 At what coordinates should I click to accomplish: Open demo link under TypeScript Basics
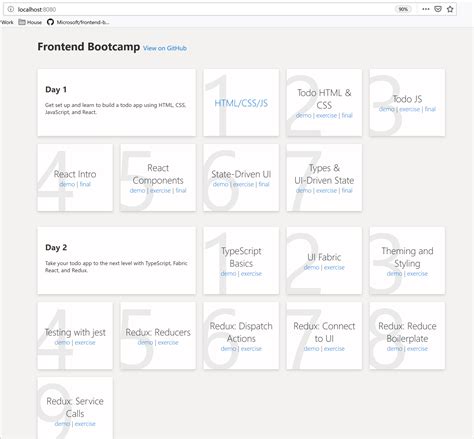click(x=228, y=274)
